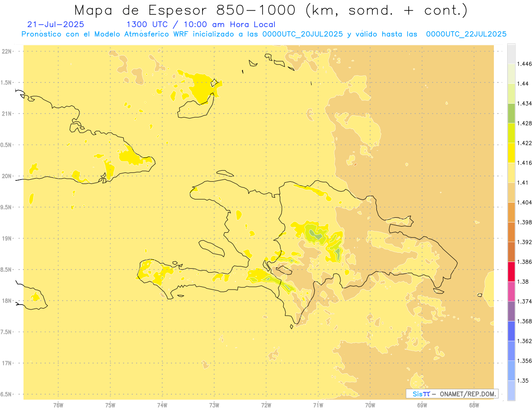Image resolution: width=532 pixels, height=411 pixels.
Task: Click the longitude label "76W"
Action: coord(58,405)
